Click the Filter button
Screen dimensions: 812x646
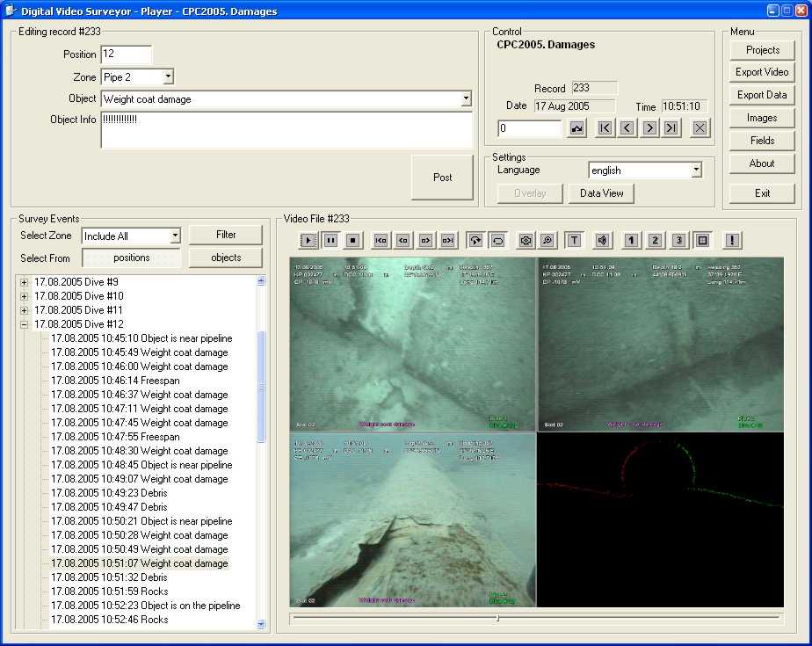pyautogui.click(x=226, y=235)
